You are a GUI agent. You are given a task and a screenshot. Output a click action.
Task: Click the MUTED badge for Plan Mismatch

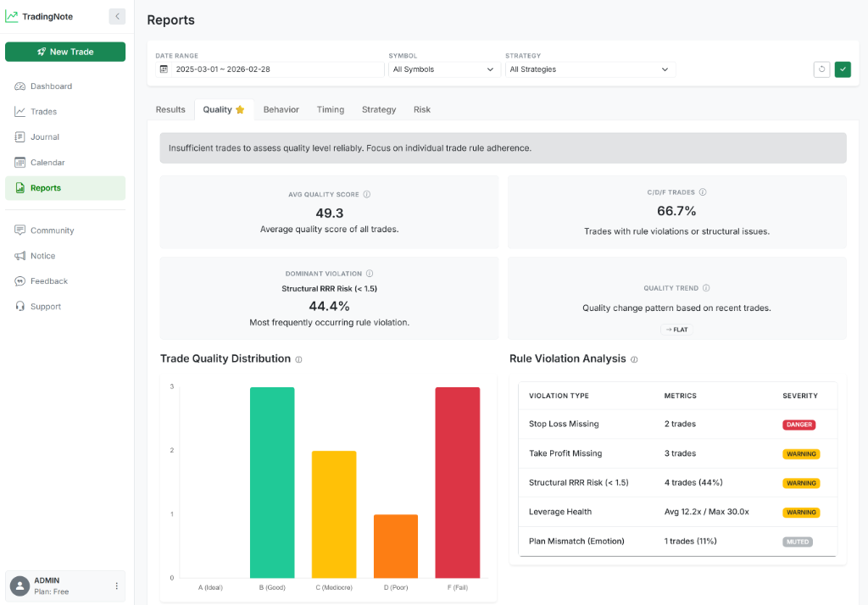pos(798,542)
